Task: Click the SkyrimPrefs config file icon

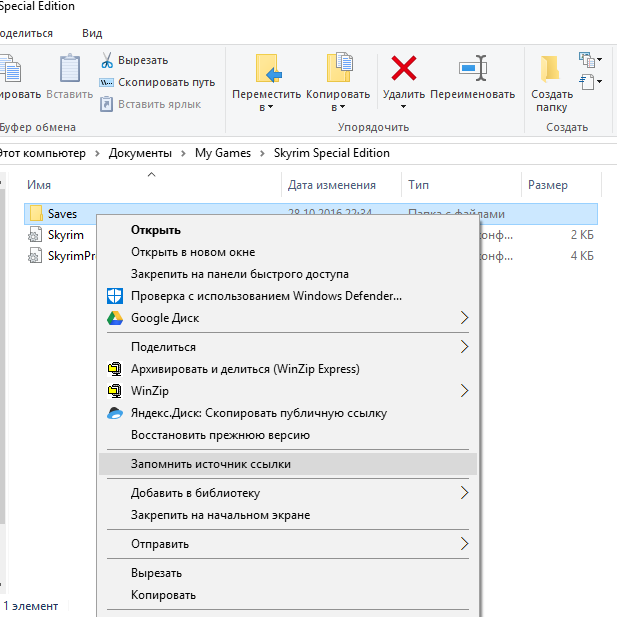Action: [x=35, y=256]
